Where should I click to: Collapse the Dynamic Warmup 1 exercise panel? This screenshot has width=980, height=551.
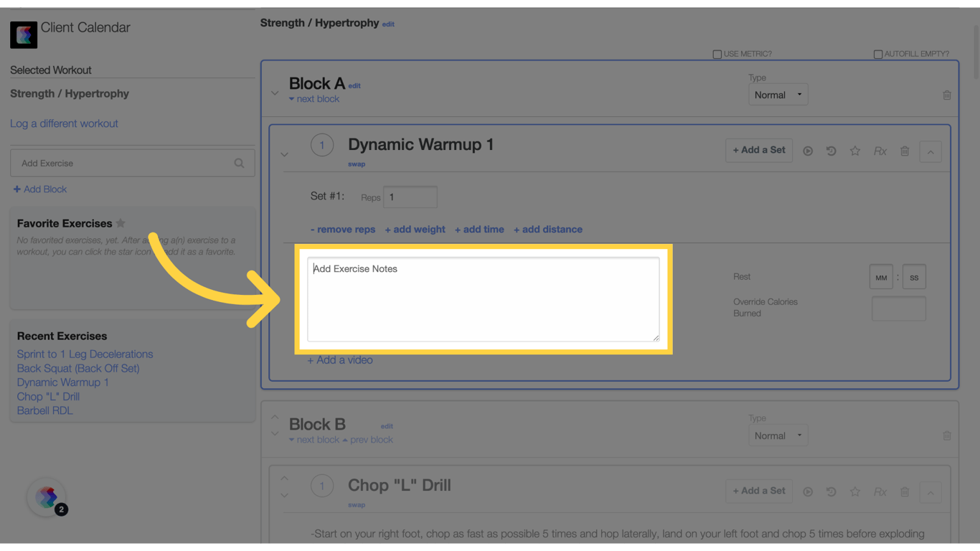[930, 151]
